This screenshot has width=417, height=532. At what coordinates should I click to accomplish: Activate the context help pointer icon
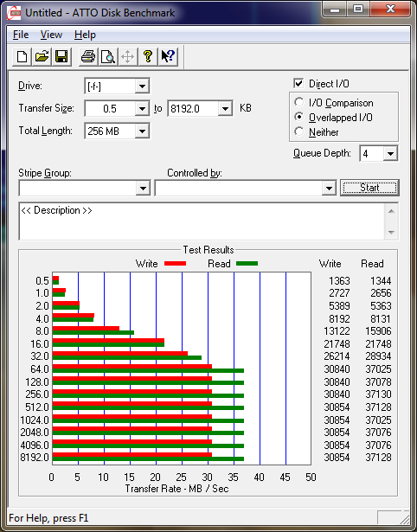click(168, 57)
